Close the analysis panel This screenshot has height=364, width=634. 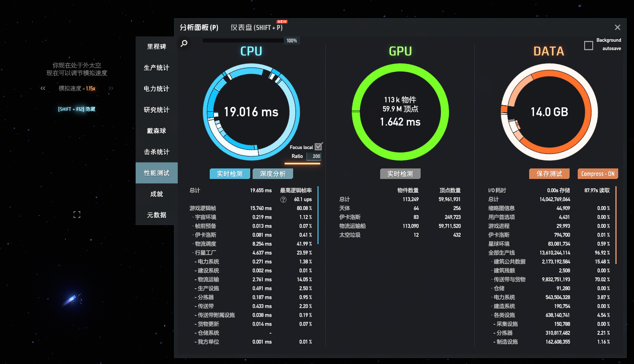[x=617, y=27]
